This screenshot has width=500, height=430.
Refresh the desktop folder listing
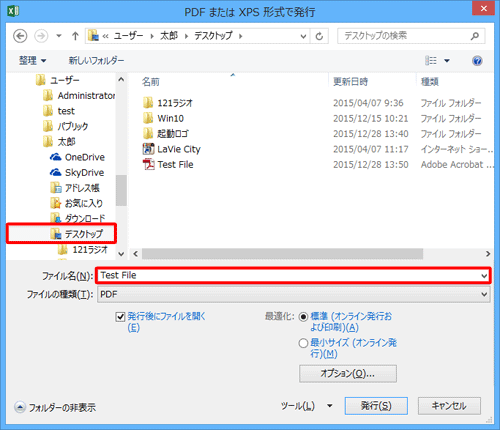[319, 36]
